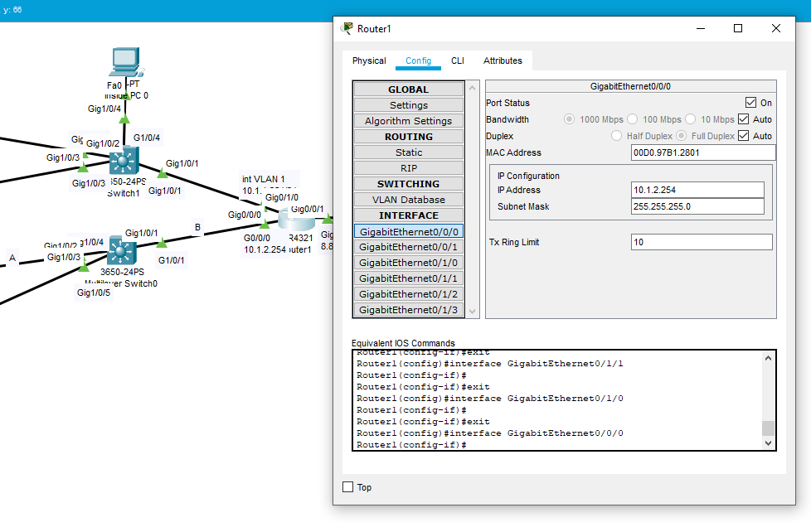Click the note label A on the link
Viewport: 811px width, 532px height.
point(13,258)
